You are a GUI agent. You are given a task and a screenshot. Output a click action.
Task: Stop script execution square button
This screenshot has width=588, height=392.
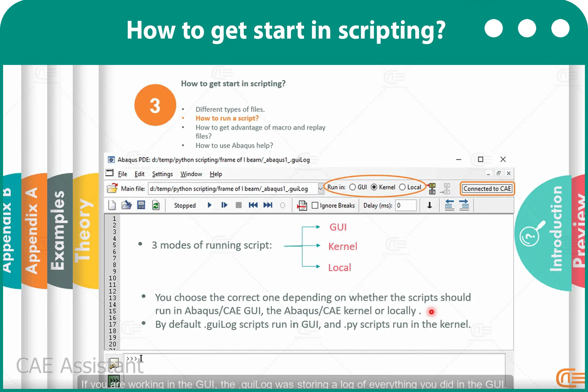(x=239, y=205)
